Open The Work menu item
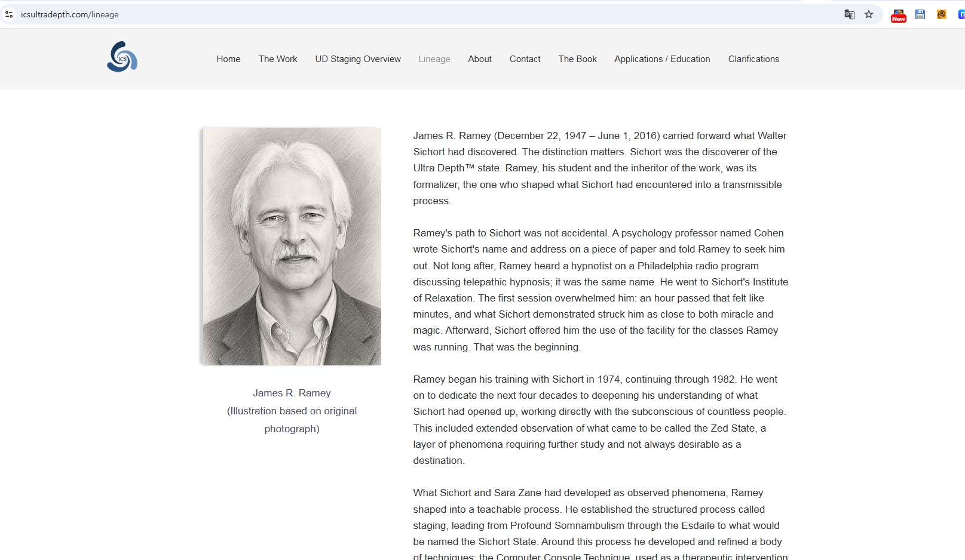965x560 pixels. [278, 59]
